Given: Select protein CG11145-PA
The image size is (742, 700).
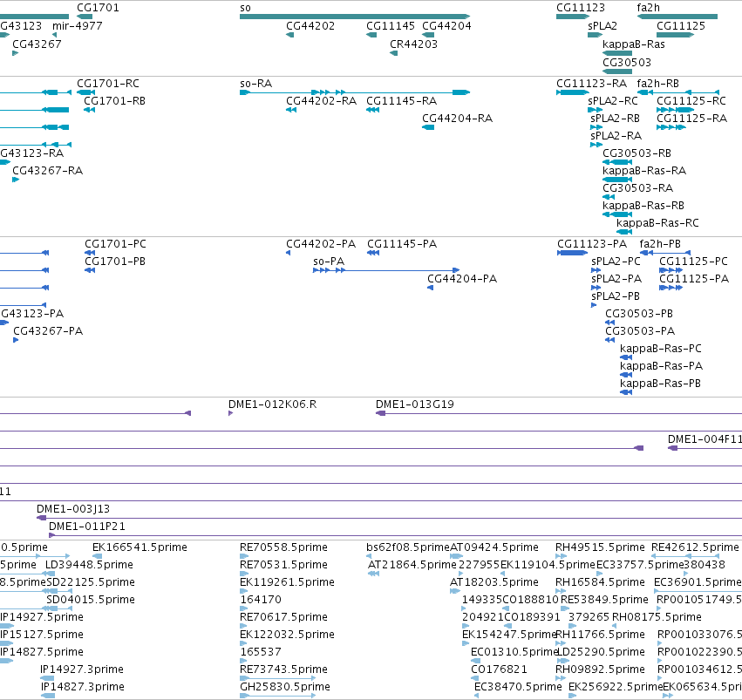Looking at the screenshot, I should pos(402,245).
